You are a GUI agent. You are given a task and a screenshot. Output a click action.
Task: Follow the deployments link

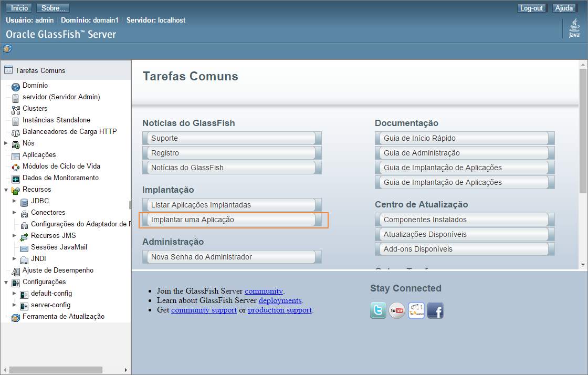pos(280,300)
